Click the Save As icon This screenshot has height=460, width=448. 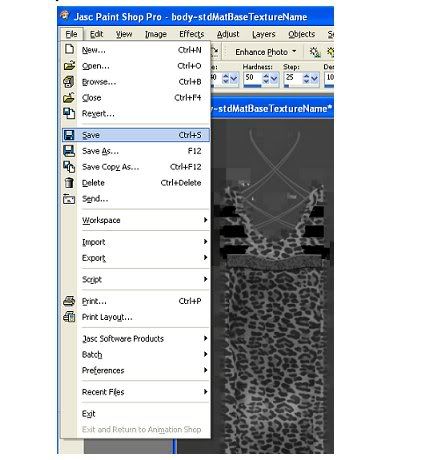point(69,151)
